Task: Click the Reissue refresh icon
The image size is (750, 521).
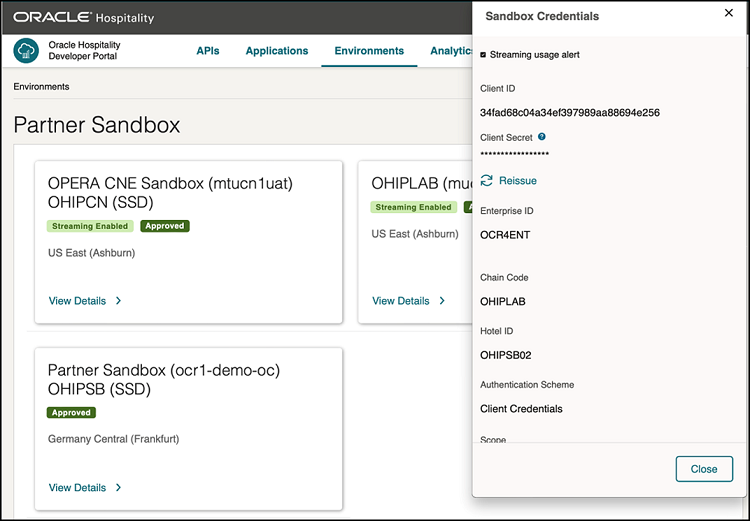Action: (487, 181)
